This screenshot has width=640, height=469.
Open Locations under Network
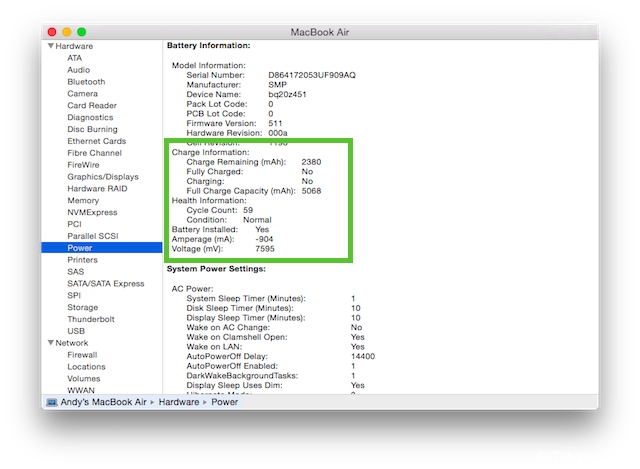86,367
